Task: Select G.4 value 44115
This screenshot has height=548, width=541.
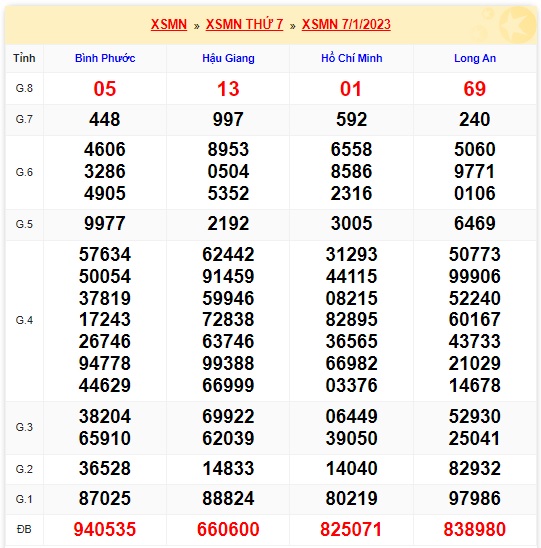Action: pyautogui.click(x=352, y=276)
